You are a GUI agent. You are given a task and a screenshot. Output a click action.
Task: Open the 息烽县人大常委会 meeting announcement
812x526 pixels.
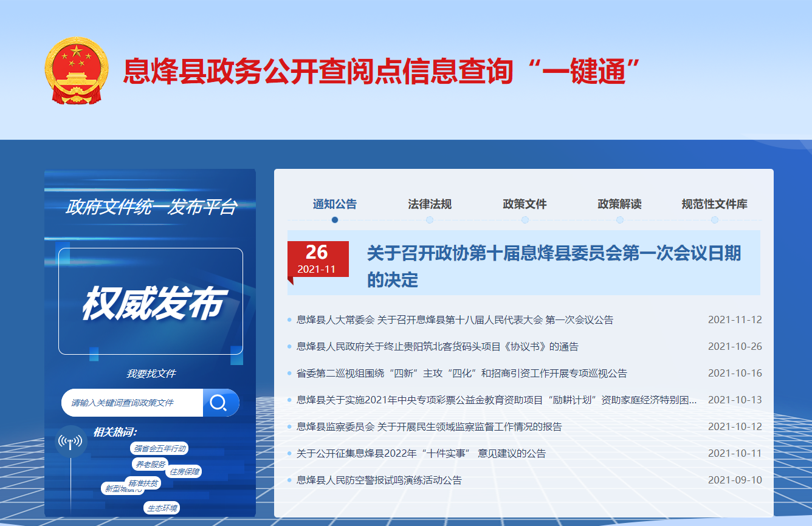click(x=455, y=320)
